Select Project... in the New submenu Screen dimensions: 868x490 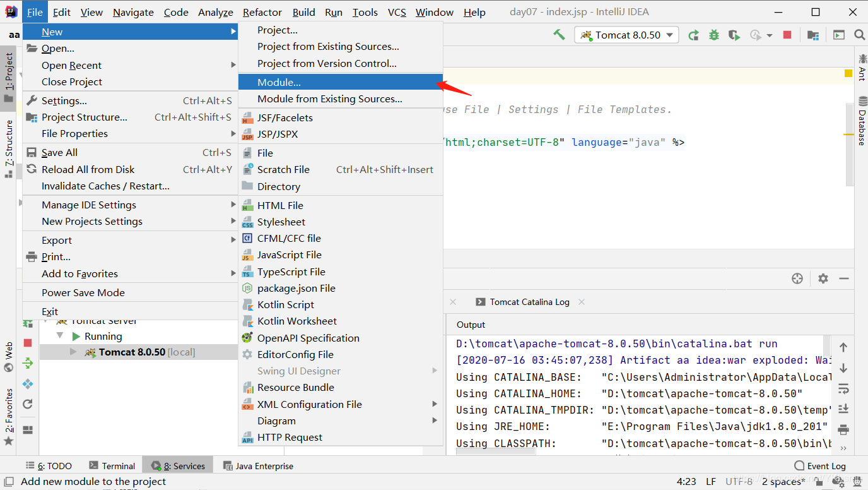point(341,30)
